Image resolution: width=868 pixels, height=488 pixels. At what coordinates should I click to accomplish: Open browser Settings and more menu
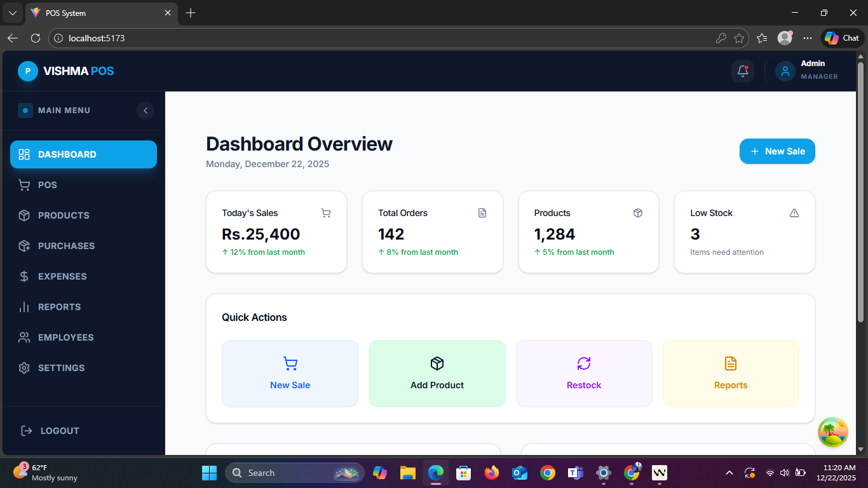(x=808, y=38)
